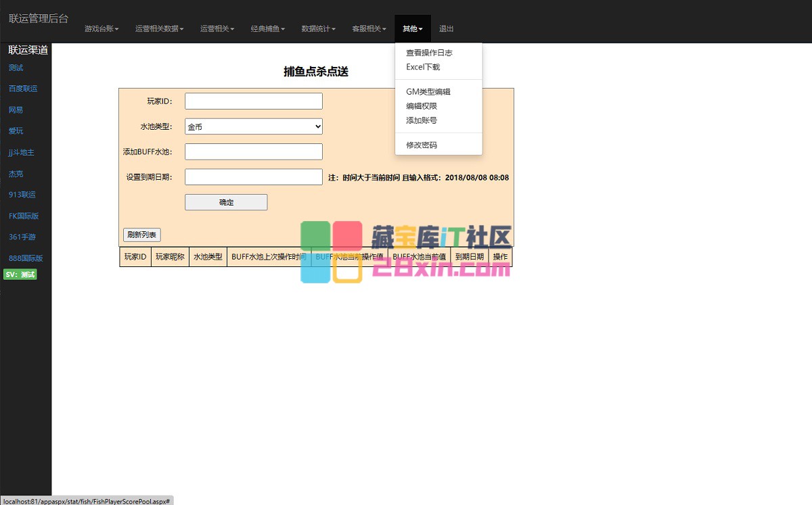Viewport: 812px width, 505px height.
Task: Choose the 爱玩 channel
Action: 16,131
